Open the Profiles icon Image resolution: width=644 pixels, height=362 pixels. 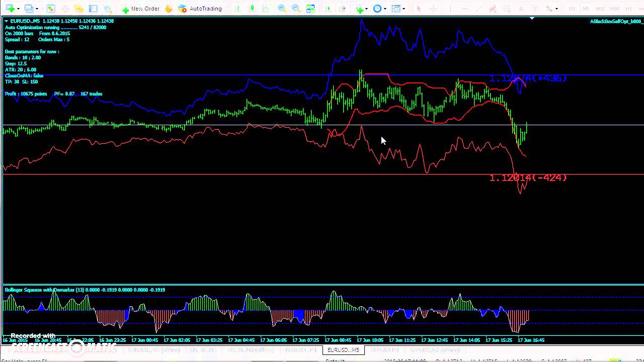click(29, 9)
